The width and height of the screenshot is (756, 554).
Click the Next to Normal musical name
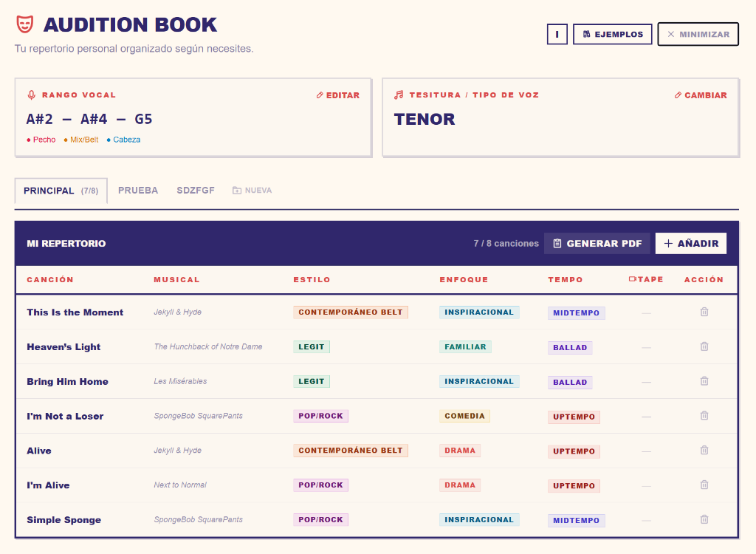[x=180, y=485]
